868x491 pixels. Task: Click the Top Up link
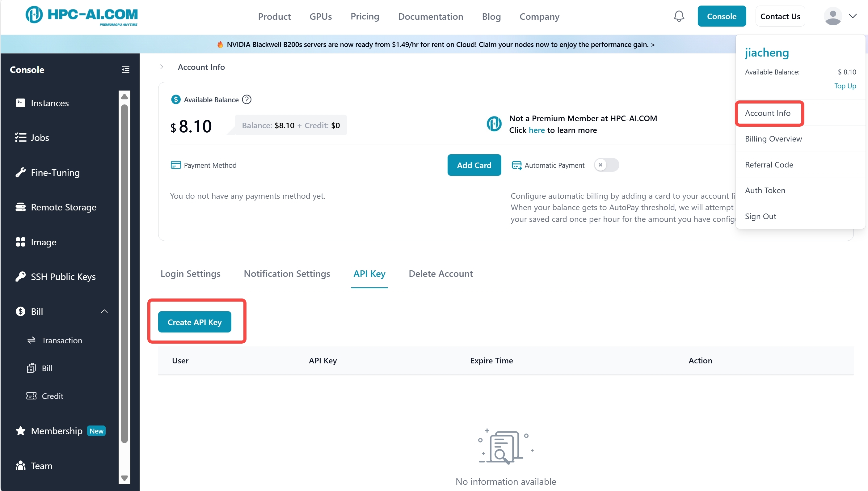click(845, 86)
